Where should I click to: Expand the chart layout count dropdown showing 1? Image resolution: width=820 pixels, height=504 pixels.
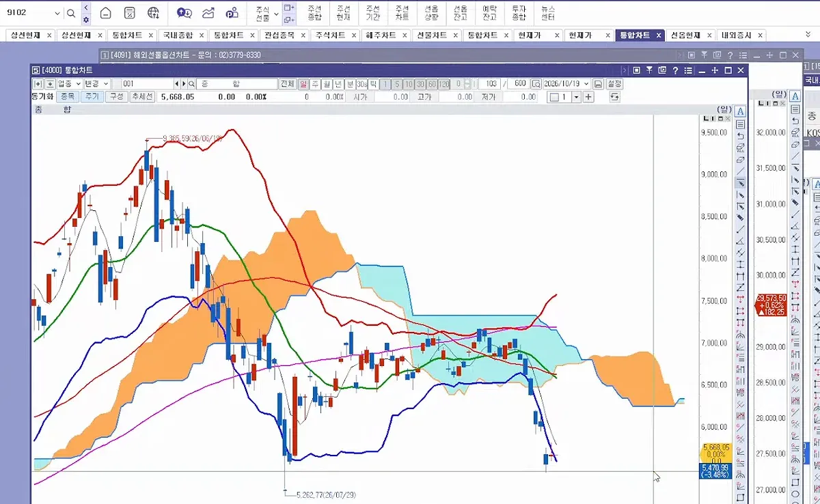[576, 97]
